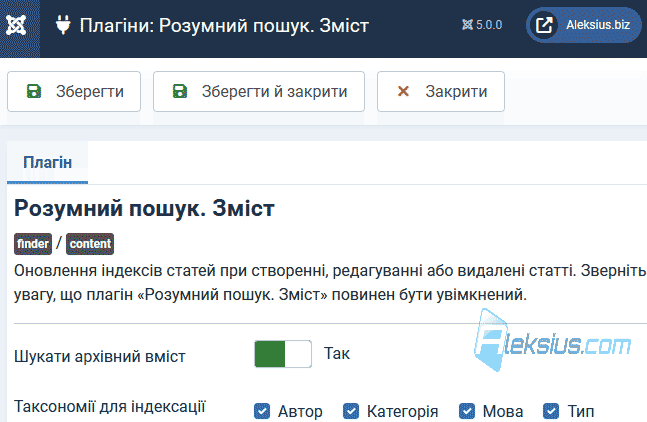Click the X icon in Закрити
The image size is (647, 422).
pos(403,91)
